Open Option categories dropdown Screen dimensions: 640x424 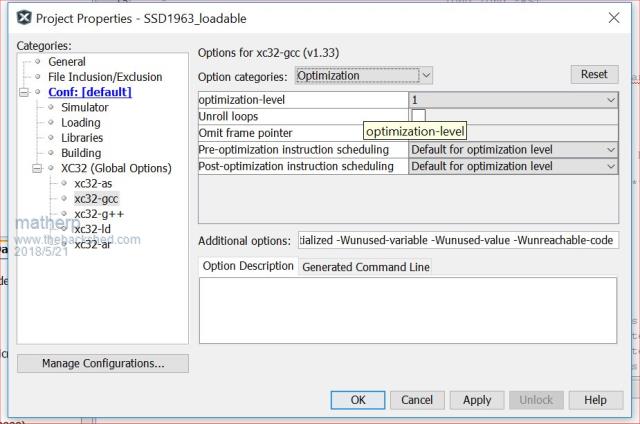pyautogui.click(x=364, y=75)
